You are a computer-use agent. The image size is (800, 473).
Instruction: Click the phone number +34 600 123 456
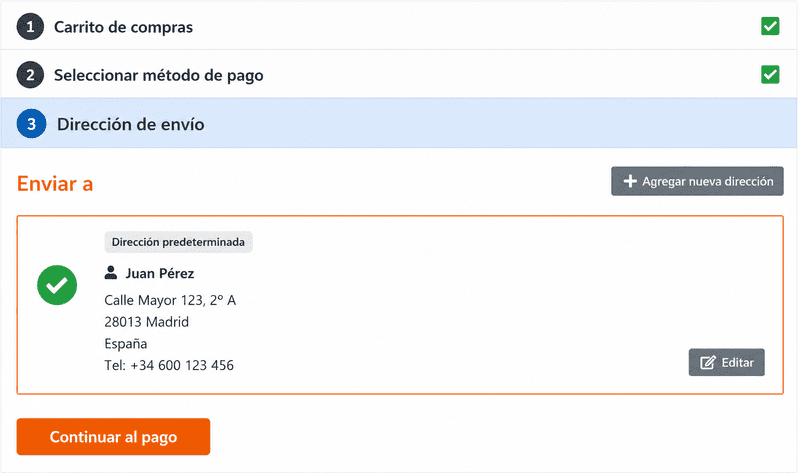click(x=182, y=365)
